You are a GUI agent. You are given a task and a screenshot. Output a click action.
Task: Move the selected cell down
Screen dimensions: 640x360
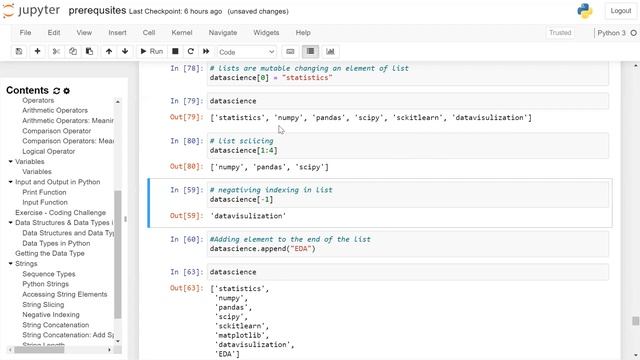125,51
